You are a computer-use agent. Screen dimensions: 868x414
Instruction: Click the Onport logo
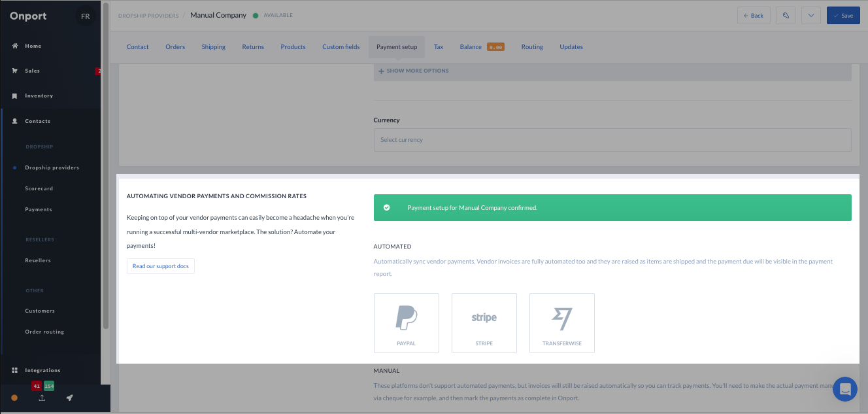pos(28,16)
